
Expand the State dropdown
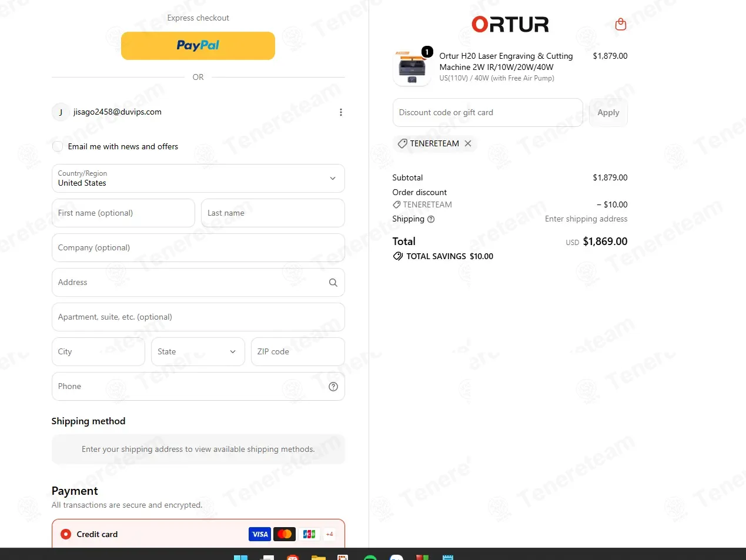pyautogui.click(x=198, y=351)
